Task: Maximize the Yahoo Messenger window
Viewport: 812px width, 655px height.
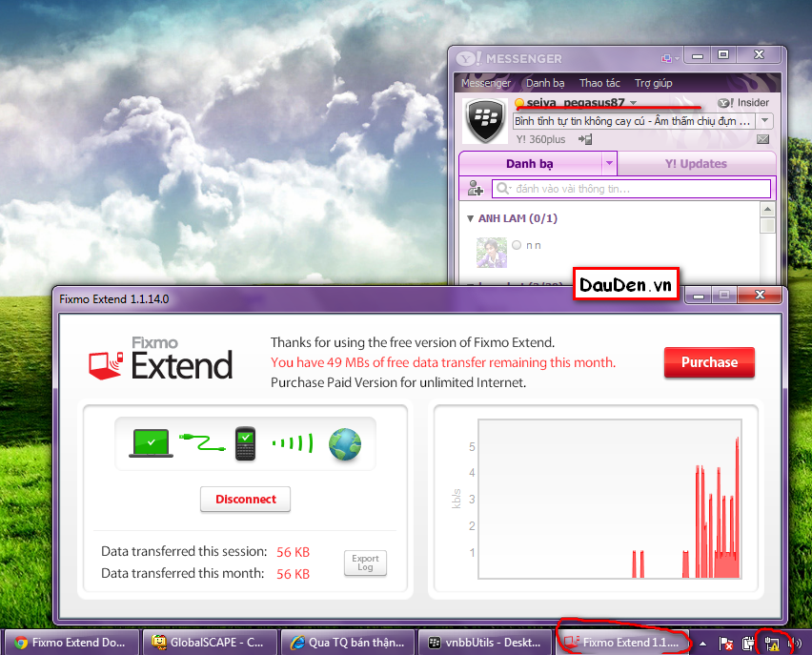Action: click(723, 54)
